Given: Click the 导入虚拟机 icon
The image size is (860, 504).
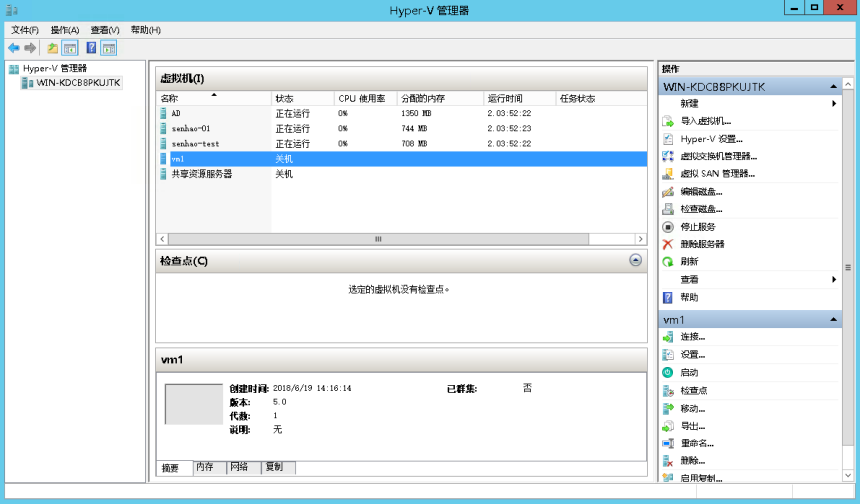Looking at the screenshot, I should [667, 121].
